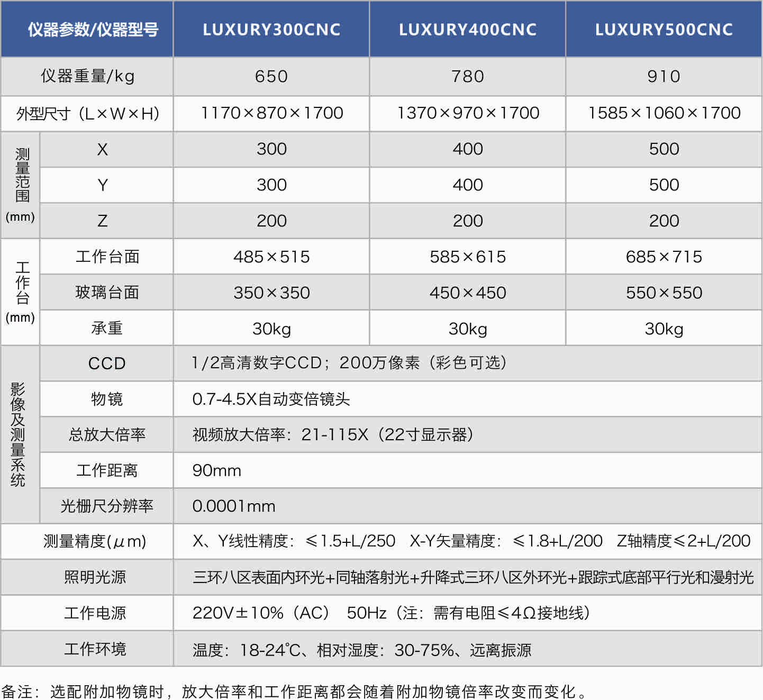The image size is (763, 700).
Task: Select the 1/2高清数字CCD specification text
Action: point(349,363)
